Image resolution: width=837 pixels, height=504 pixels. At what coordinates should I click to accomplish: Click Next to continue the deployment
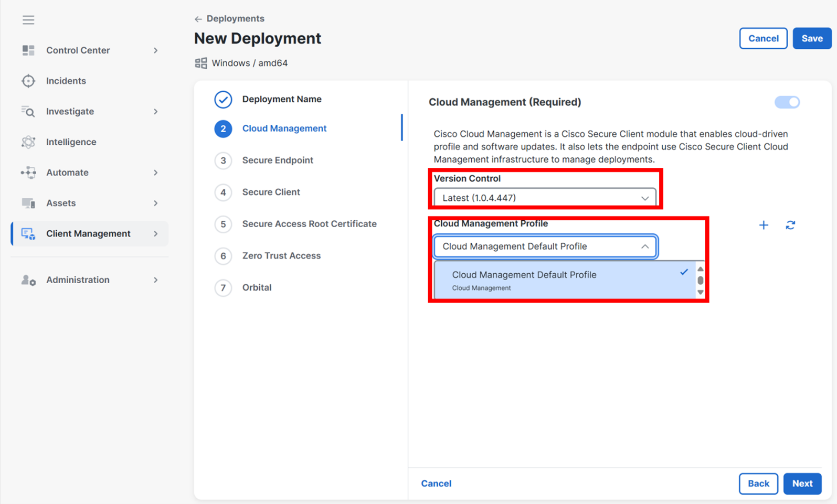tap(802, 484)
